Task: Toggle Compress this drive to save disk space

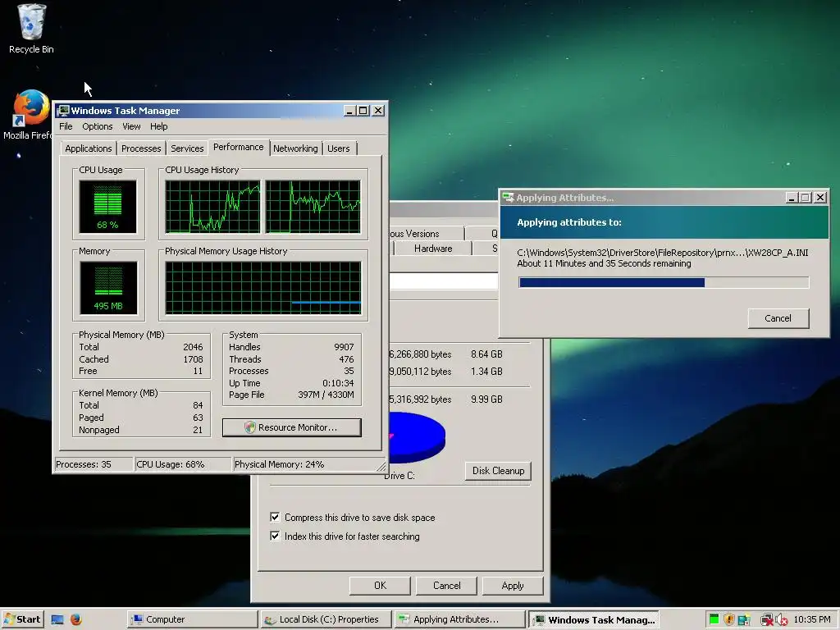Action: tap(275, 517)
